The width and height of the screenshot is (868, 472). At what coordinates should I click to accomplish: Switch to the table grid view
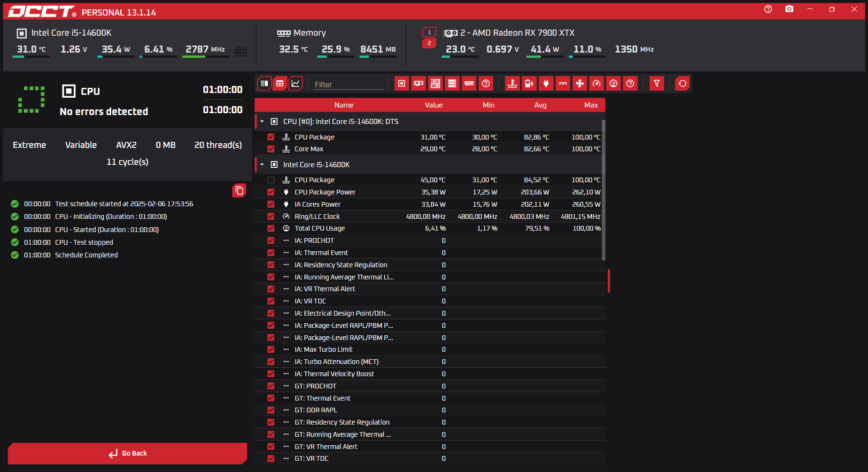[280, 84]
